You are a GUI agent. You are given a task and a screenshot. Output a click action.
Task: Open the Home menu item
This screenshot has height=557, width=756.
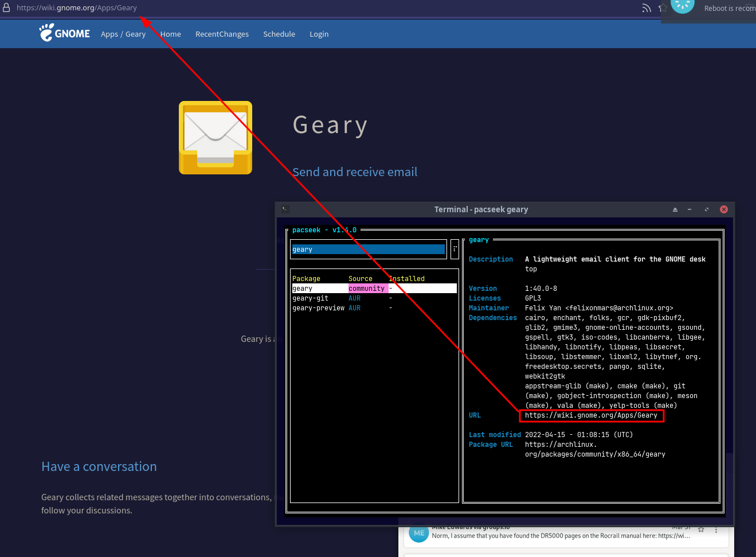tap(171, 34)
